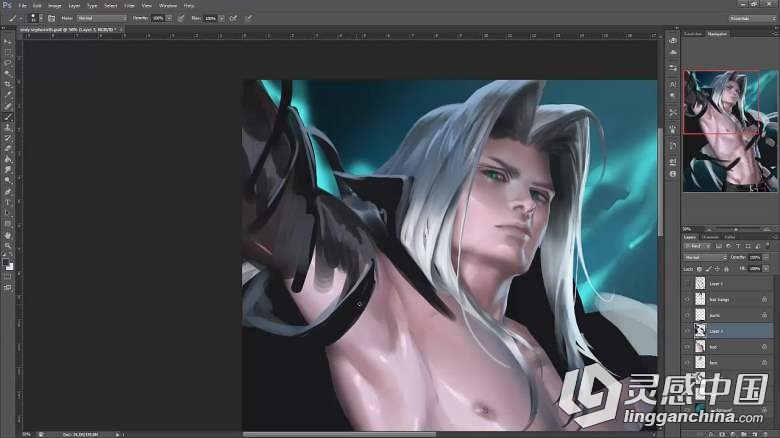Click the selected layer thumbnail
780x438 pixels.
click(x=700, y=331)
